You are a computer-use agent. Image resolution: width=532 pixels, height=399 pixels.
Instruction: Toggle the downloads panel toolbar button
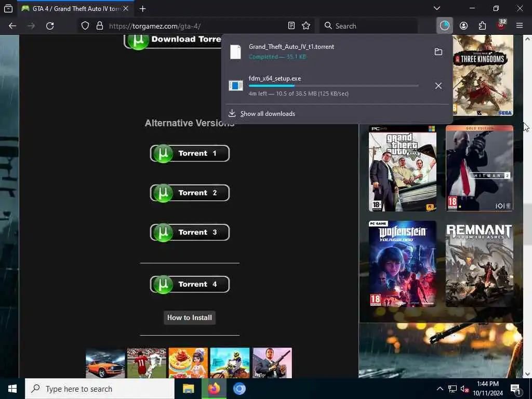click(445, 26)
